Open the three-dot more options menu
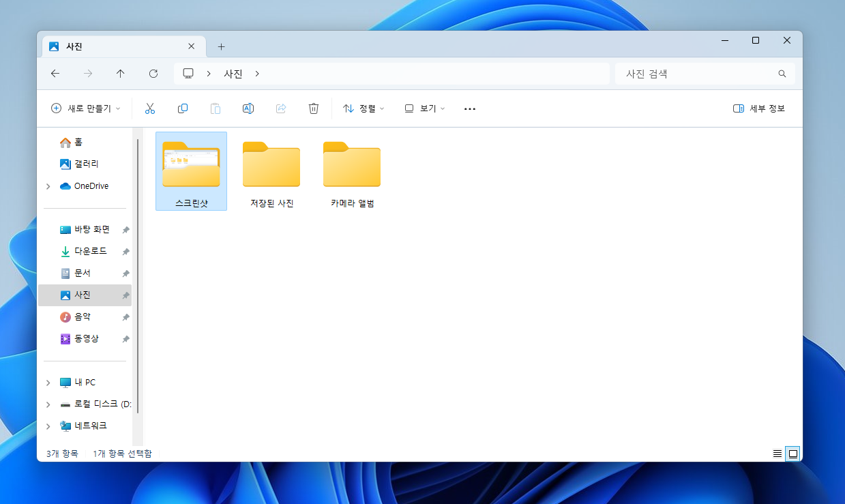The width and height of the screenshot is (845, 504). coord(470,108)
